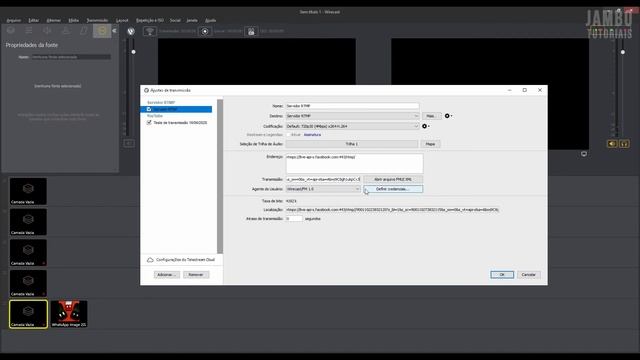Click the Transmissão stream key field
This screenshot has height=360, width=640.
coord(323,179)
